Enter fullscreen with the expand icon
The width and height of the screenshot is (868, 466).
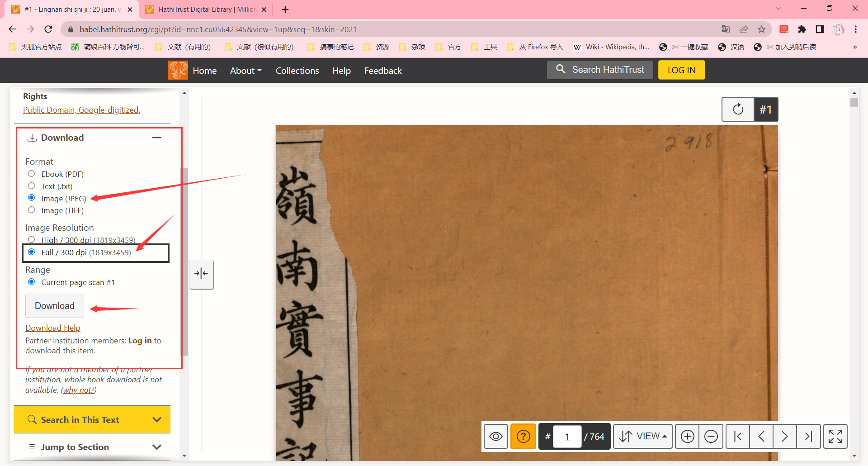835,437
